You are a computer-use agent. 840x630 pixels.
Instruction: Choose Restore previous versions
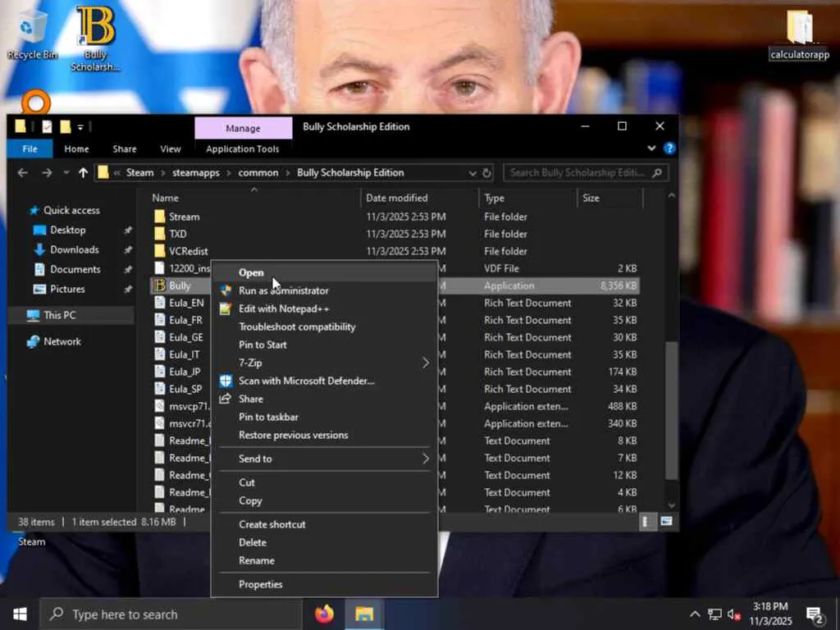[x=325, y=435]
